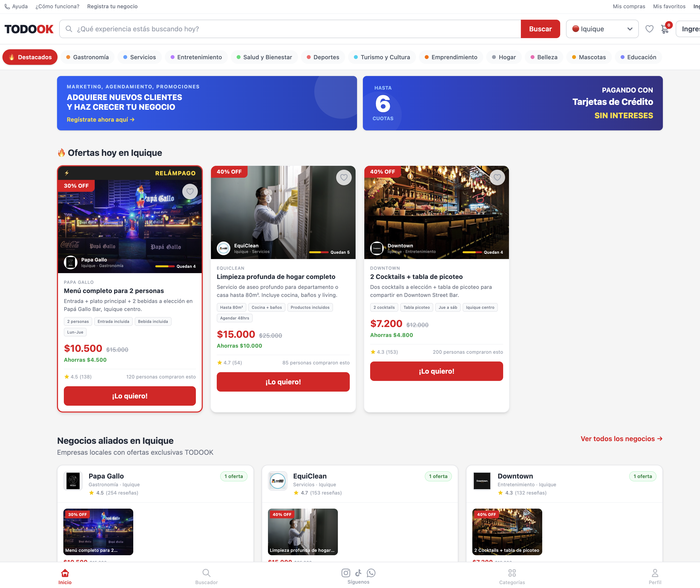Go to Inicio in bottom navigation

(x=65, y=576)
